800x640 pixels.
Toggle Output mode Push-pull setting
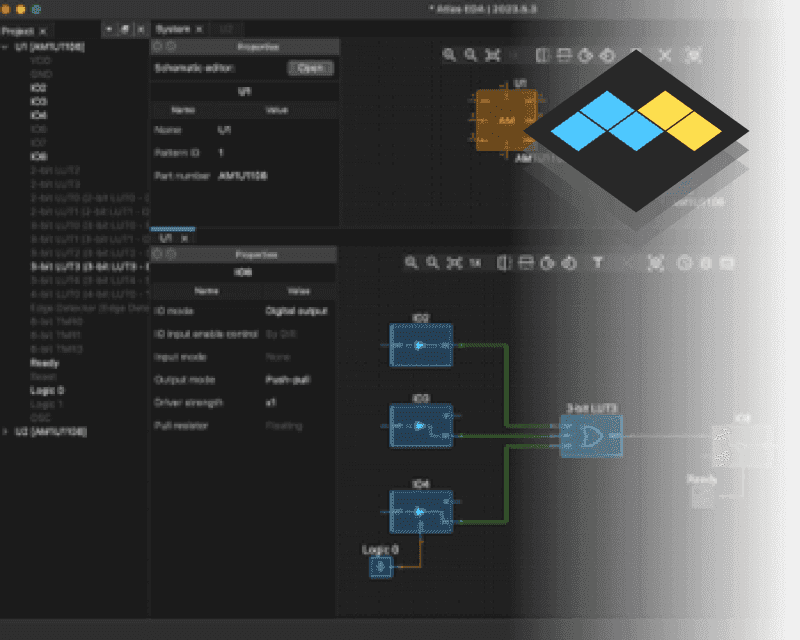(287, 380)
